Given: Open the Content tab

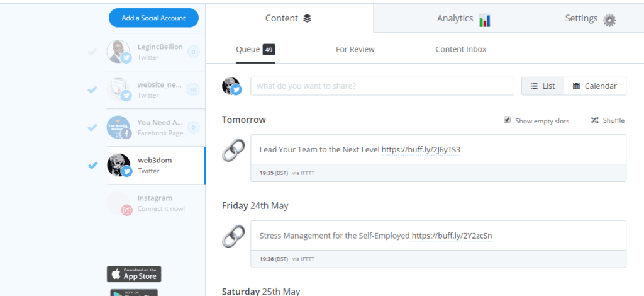Looking at the screenshot, I should [x=289, y=18].
